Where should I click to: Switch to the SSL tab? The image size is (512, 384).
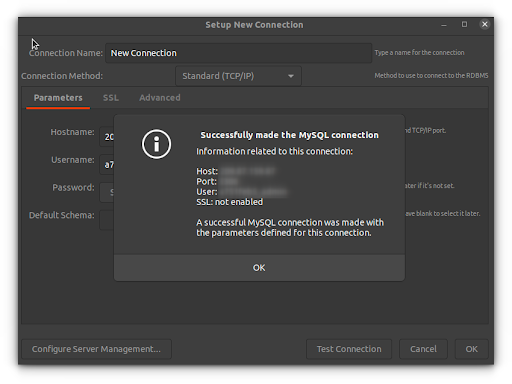coord(111,98)
